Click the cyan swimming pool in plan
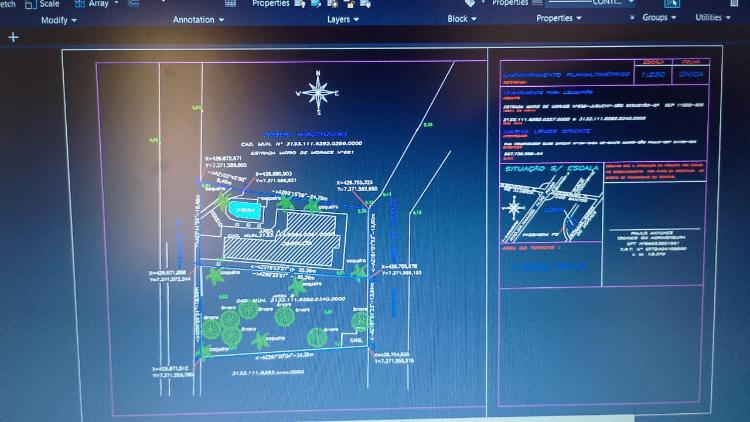Viewport: 750px width, 422px height. click(x=244, y=212)
